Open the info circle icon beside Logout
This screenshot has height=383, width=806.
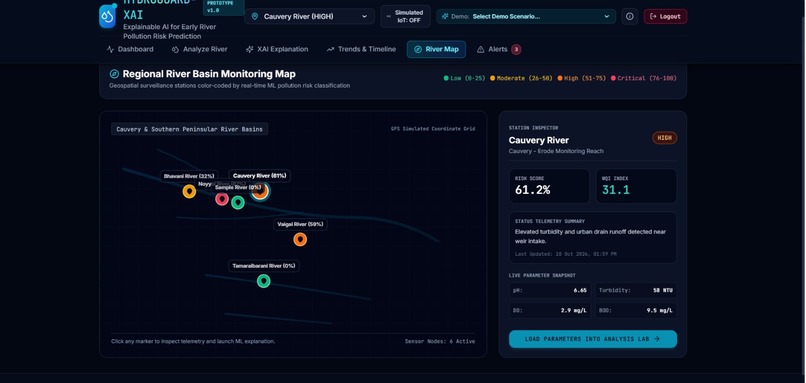[x=630, y=16]
